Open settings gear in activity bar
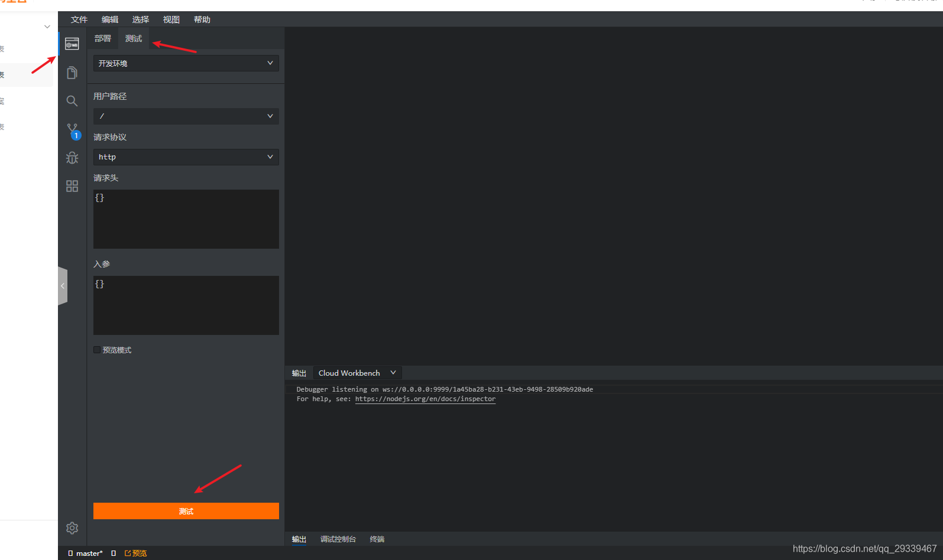943x560 pixels. 72,528
